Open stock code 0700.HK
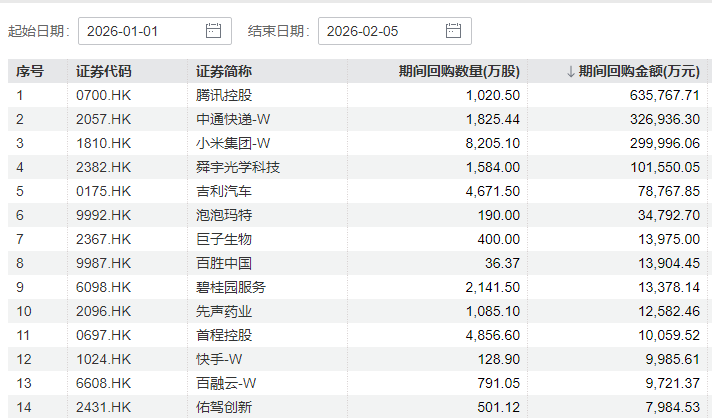Viewport: 712px width, 418px height. [x=104, y=95]
